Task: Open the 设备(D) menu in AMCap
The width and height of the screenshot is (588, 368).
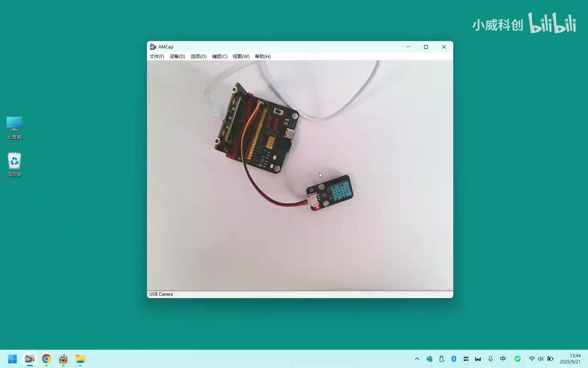Action: pyautogui.click(x=177, y=56)
